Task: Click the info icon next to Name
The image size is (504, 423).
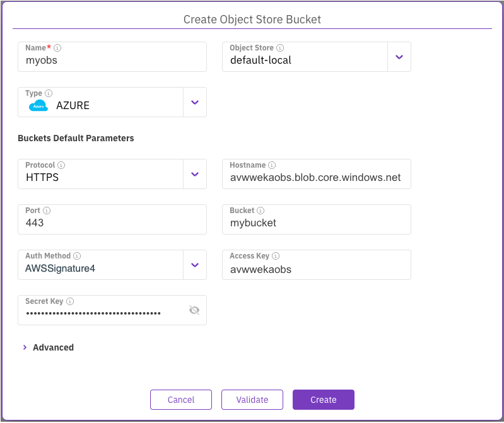Action: pyautogui.click(x=57, y=48)
